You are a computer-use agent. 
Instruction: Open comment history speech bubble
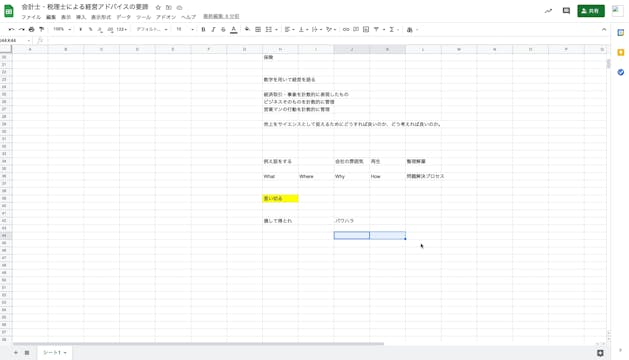[566, 11]
